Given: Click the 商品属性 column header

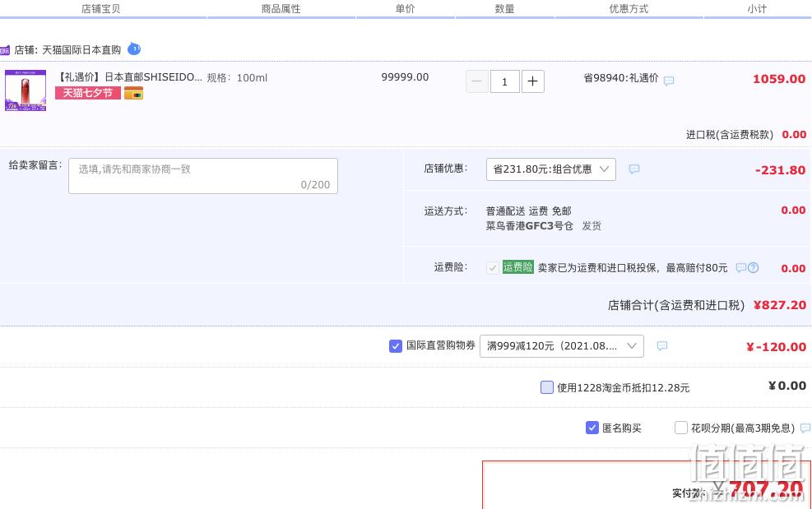Looking at the screenshot, I should click(x=281, y=9).
